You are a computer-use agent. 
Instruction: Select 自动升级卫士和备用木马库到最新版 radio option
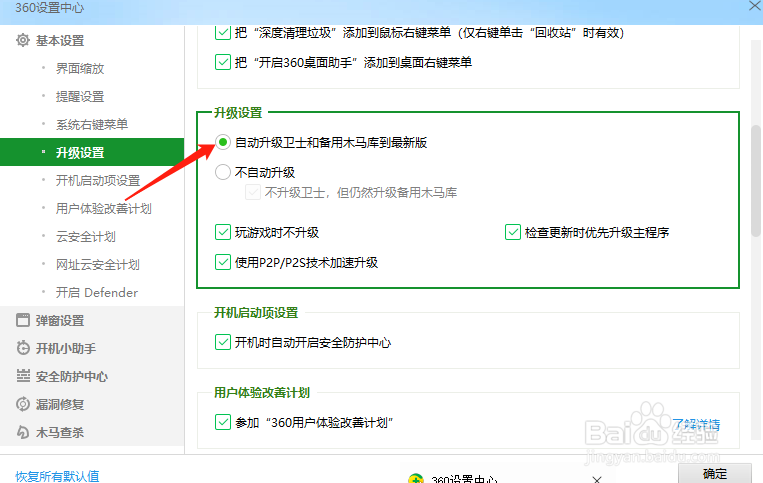click(223, 142)
